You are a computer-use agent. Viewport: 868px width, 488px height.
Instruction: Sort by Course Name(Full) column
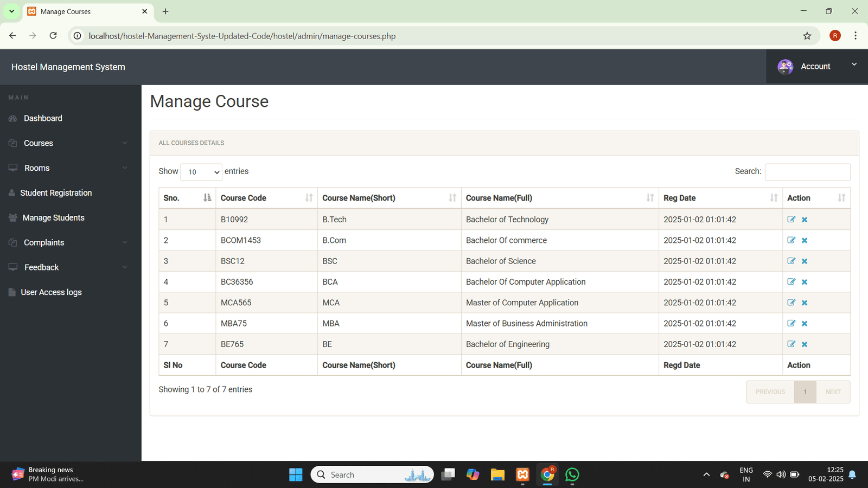tap(560, 198)
